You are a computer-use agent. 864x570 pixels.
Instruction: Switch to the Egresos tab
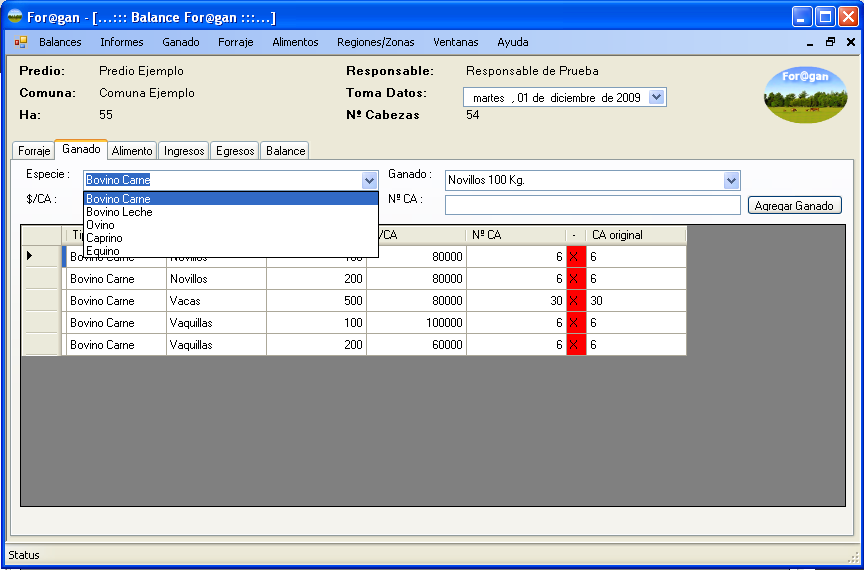coord(235,151)
